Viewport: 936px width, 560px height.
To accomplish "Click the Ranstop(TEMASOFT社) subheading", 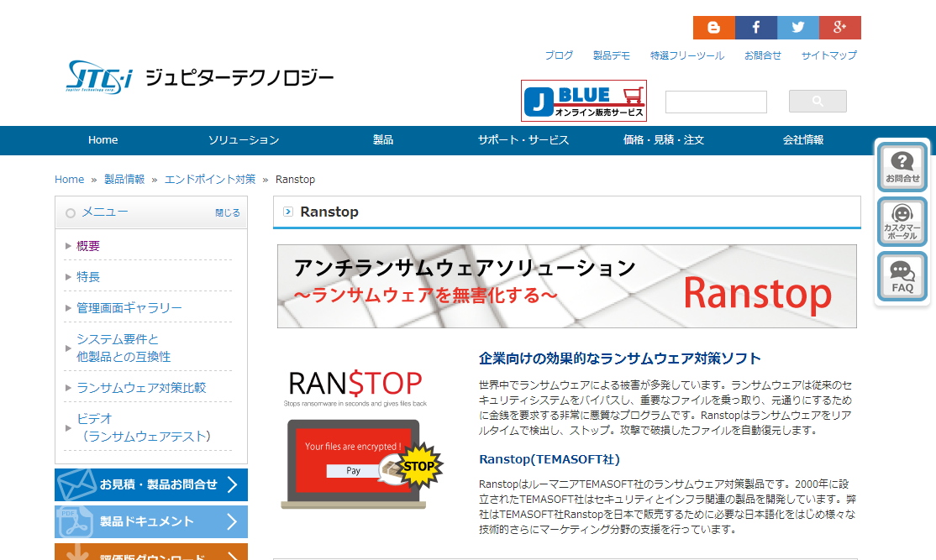I will (550, 459).
